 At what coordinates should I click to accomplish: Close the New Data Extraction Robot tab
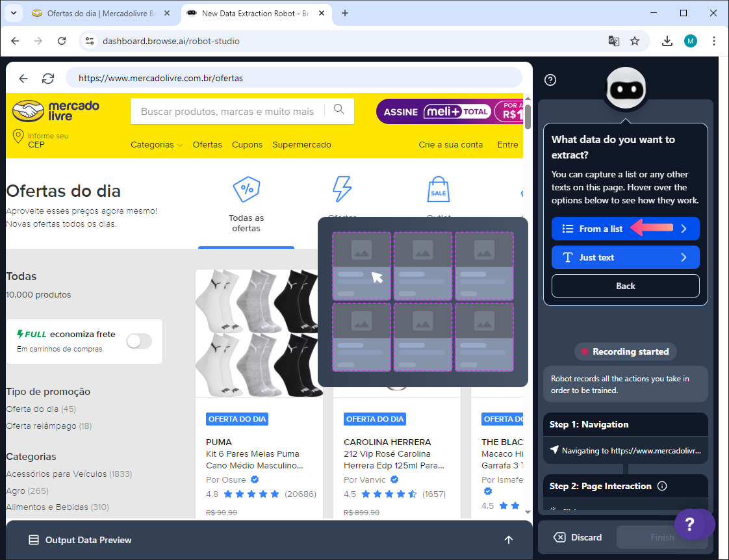tap(321, 14)
